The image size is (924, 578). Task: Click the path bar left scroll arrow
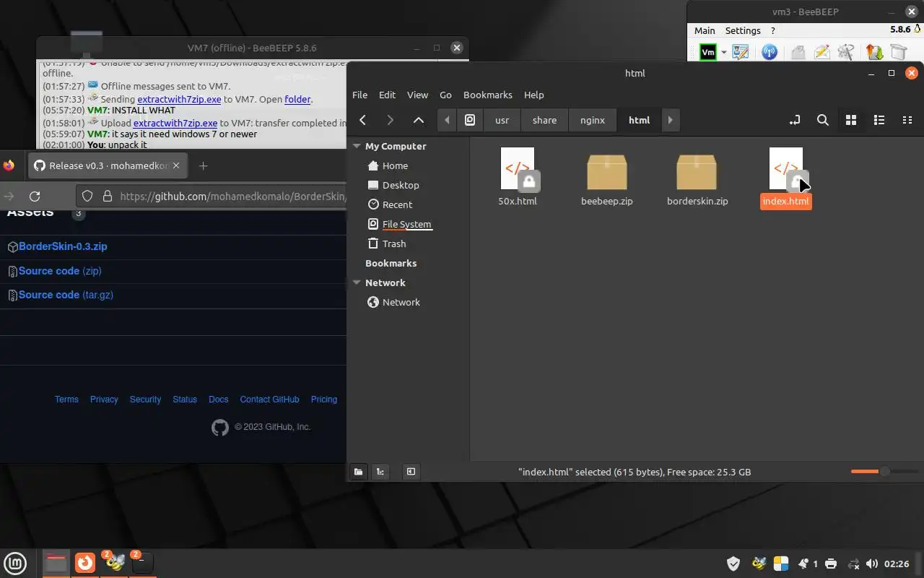(x=448, y=120)
